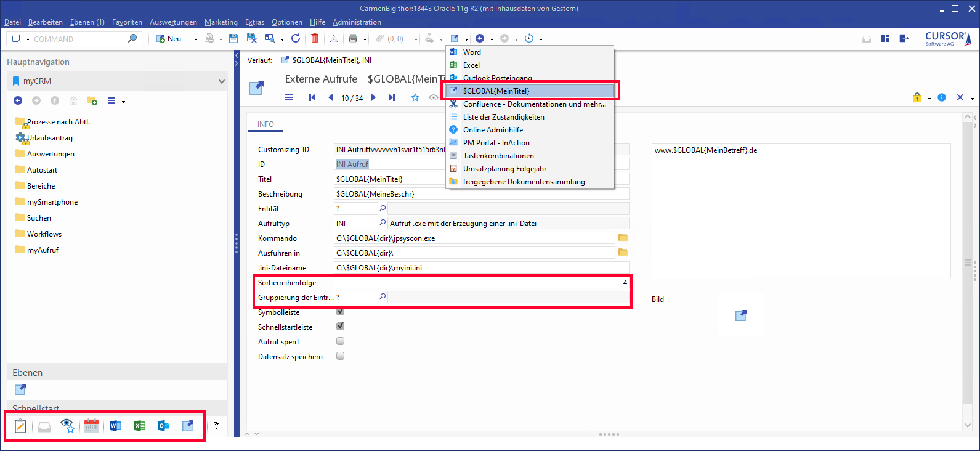Tick the Datensatz speichern checkbox
Screen dimensions: 980x451
pyautogui.click(x=340, y=356)
